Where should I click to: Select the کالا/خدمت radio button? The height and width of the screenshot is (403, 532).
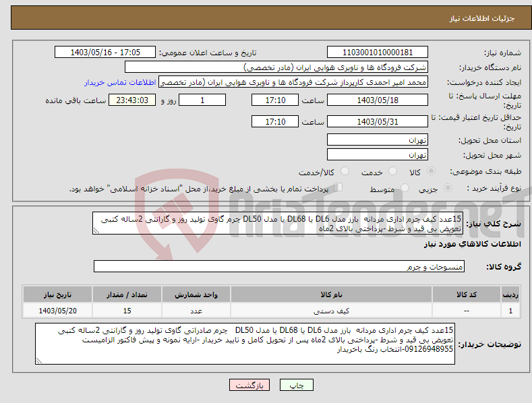click(345, 171)
